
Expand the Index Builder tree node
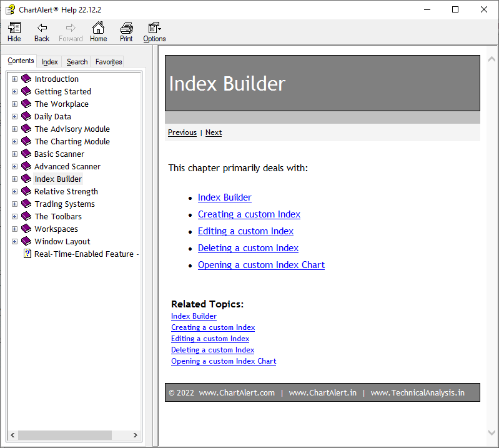pos(14,179)
